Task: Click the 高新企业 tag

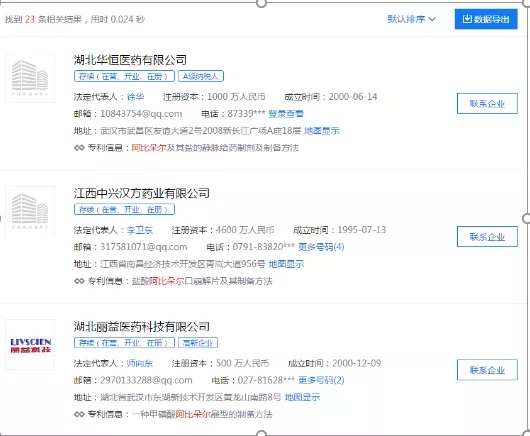Action: (x=198, y=343)
